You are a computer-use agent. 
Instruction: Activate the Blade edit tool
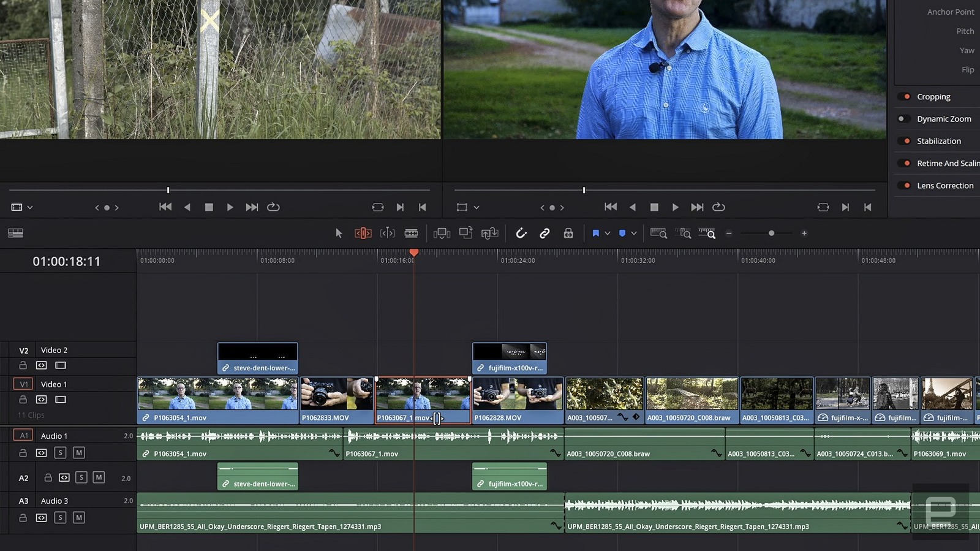[x=411, y=234]
